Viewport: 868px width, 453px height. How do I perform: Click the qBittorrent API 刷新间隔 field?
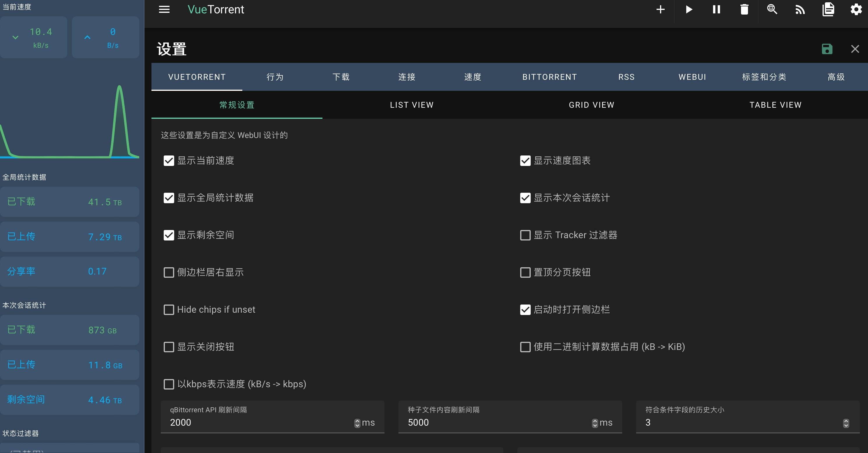tap(272, 417)
